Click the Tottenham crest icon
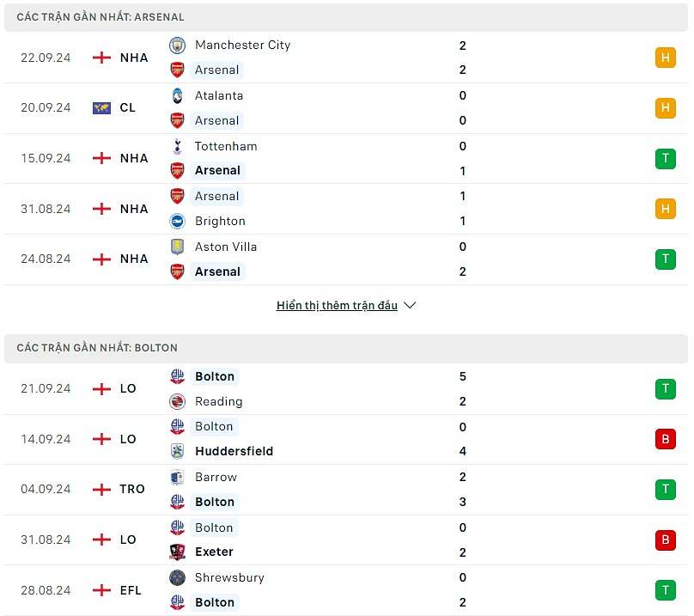Image resolution: width=694 pixels, height=616 pixels. pos(177,146)
